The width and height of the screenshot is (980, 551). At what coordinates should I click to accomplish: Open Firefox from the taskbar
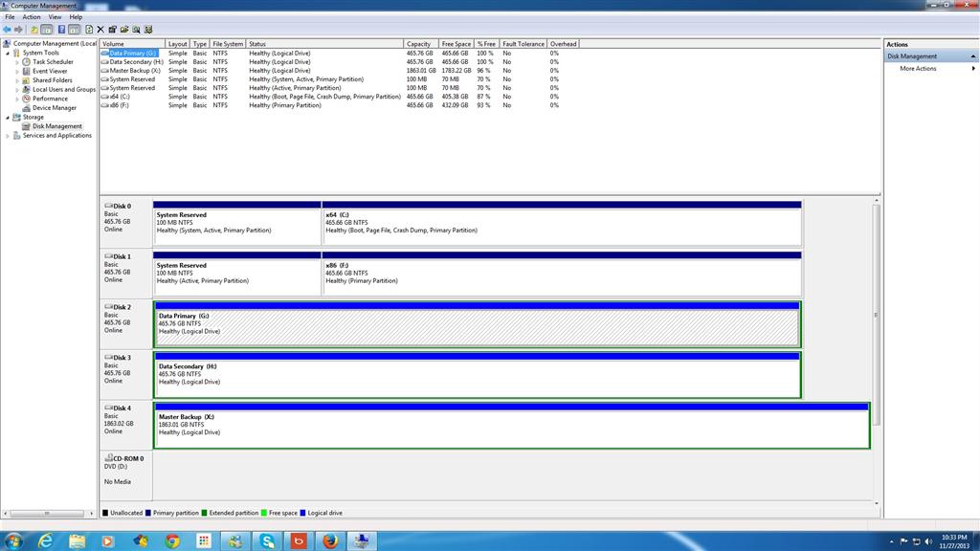[330, 541]
